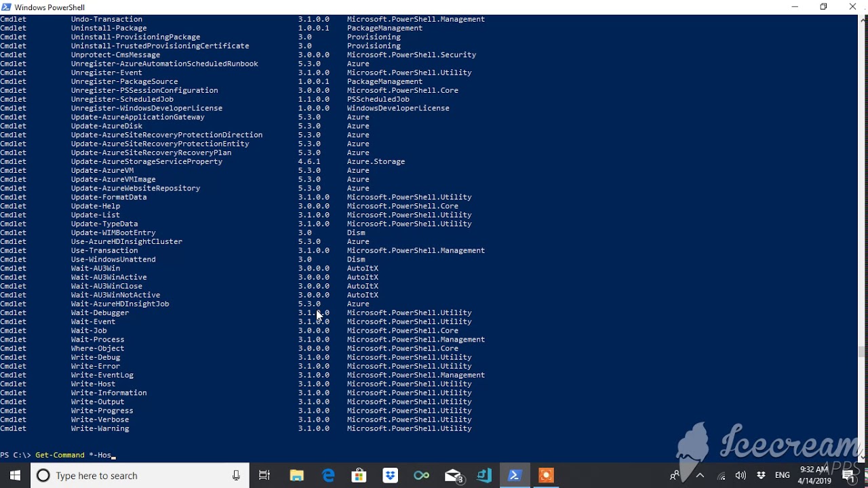Click the Azure.Storage module name

[376, 161]
